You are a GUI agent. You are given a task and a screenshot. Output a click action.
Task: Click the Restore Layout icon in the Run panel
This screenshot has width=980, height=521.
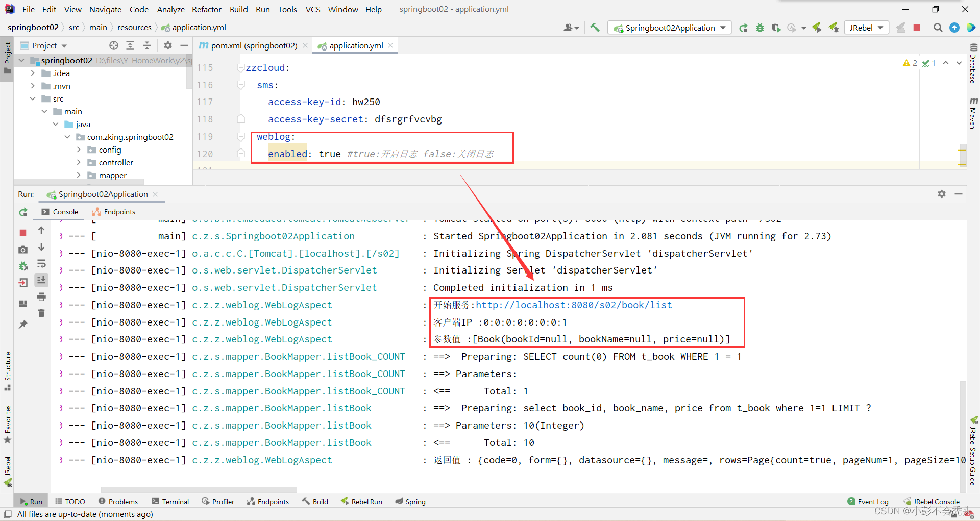tap(23, 304)
